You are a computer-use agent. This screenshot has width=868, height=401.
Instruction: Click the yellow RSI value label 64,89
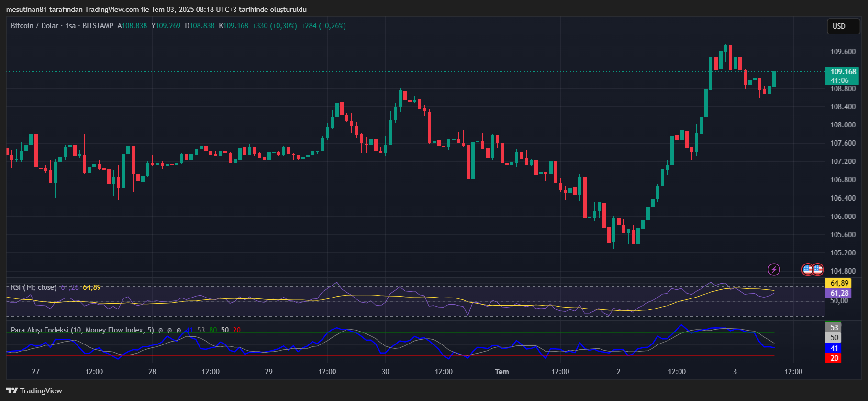click(838, 283)
